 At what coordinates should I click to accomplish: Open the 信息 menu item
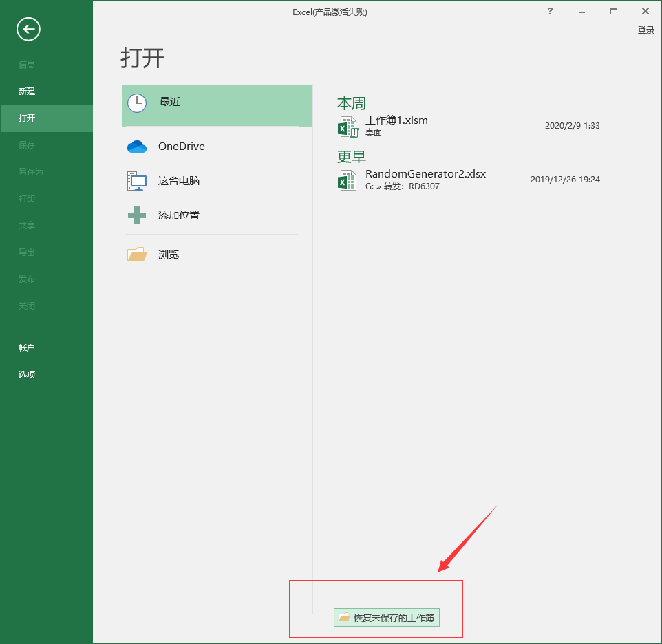pos(27,65)
